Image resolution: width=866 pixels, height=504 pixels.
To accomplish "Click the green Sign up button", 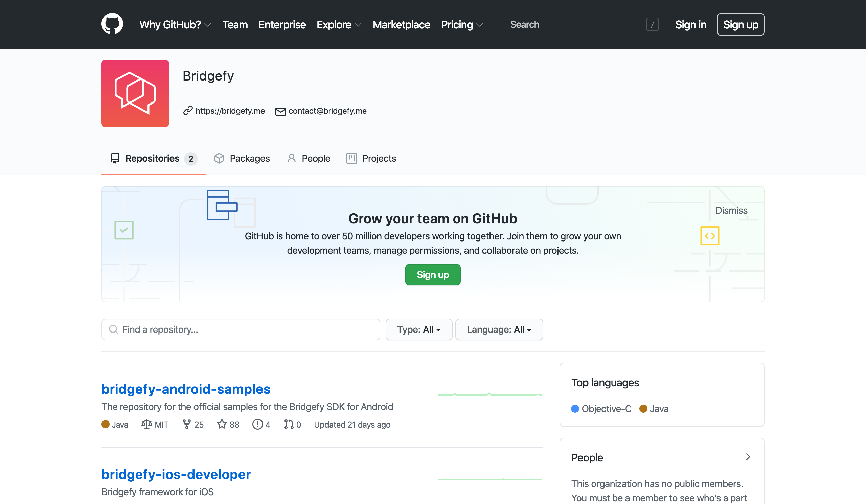I will pos(433,275).
